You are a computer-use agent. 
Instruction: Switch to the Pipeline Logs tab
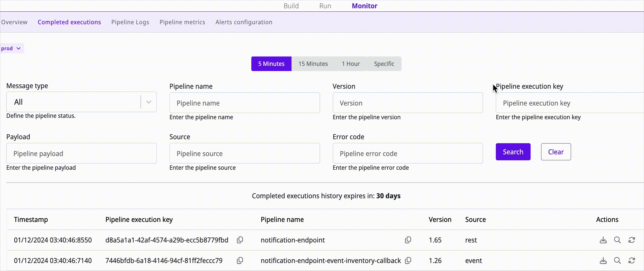(130, 22)
